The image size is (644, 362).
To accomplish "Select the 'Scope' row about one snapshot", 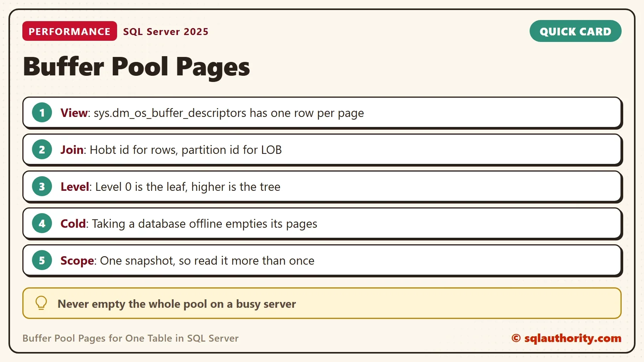I will click(322, 261).
